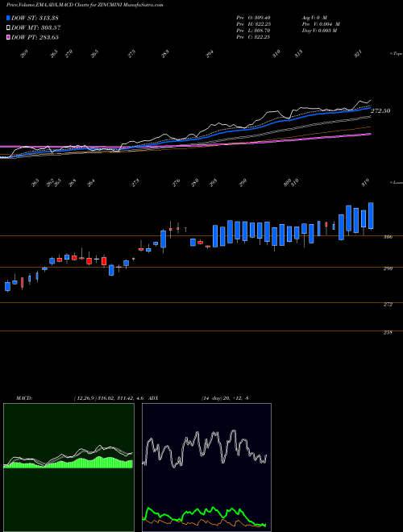The width and height of the screenshot is (403, 532).
Task: Open the ADX indicator chart panel
Action: point(206,468)
